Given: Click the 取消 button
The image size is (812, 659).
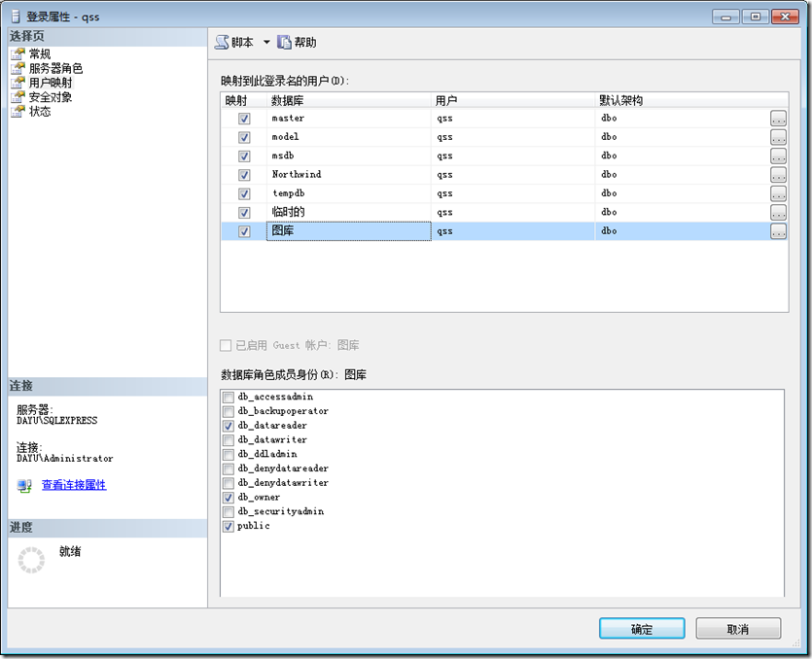Looking at the screenshot, I should (738, 629).
